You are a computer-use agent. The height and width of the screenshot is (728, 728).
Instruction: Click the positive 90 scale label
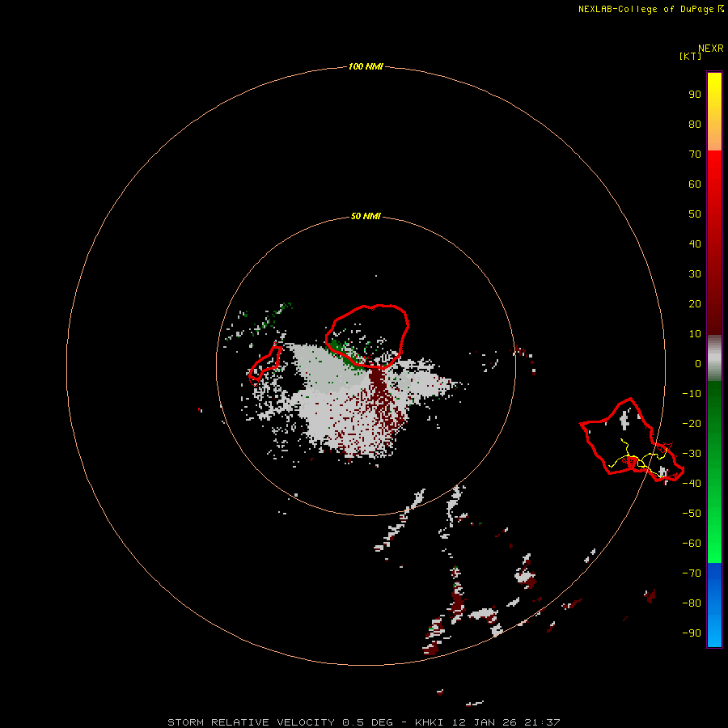pos(695,95)
